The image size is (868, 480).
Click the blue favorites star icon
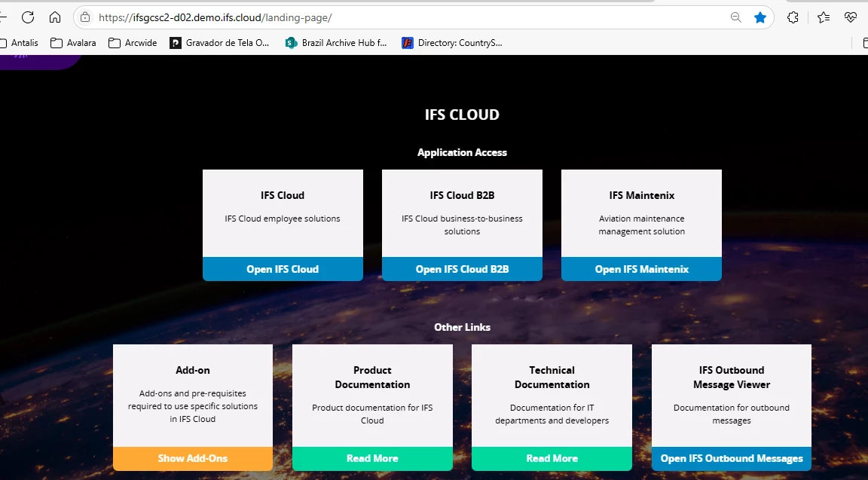pos(760,18)
